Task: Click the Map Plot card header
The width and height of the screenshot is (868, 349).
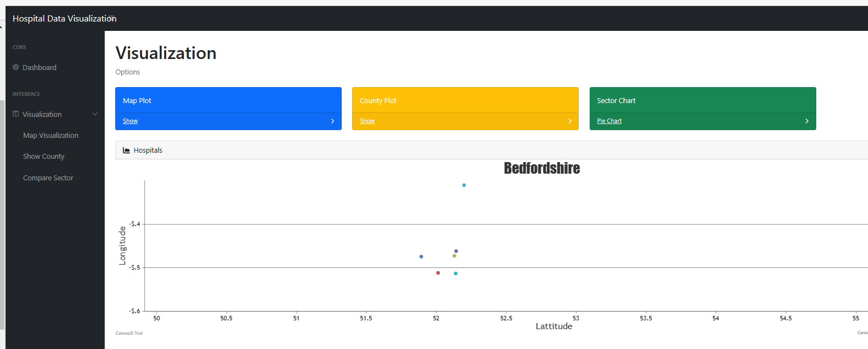Action: coord(228,100)
